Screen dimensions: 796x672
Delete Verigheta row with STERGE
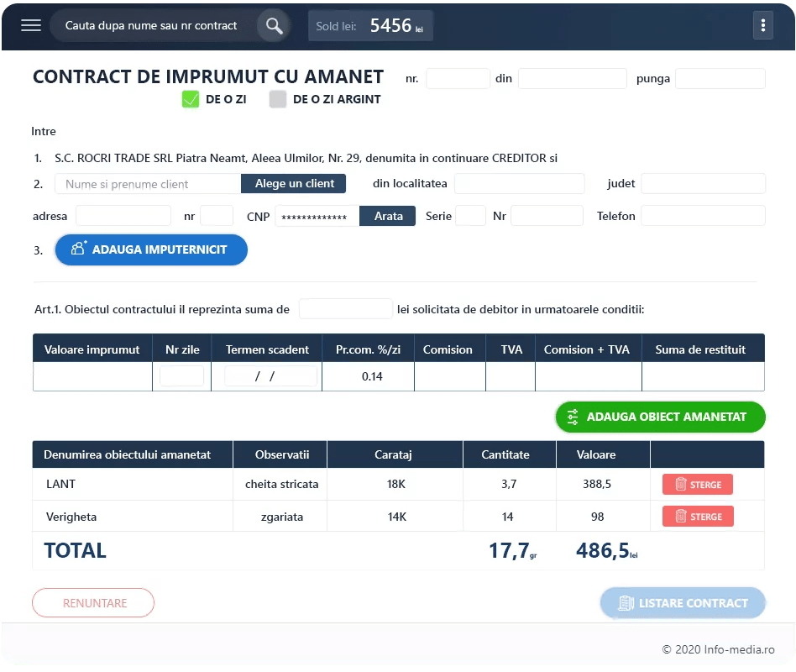698,517
